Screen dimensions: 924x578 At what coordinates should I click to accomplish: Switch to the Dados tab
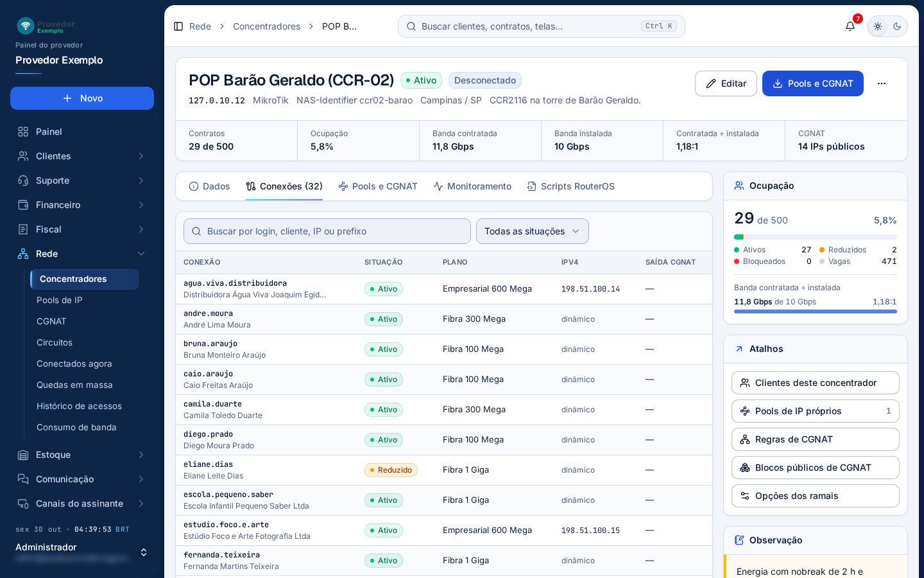(x=209, y=186)
